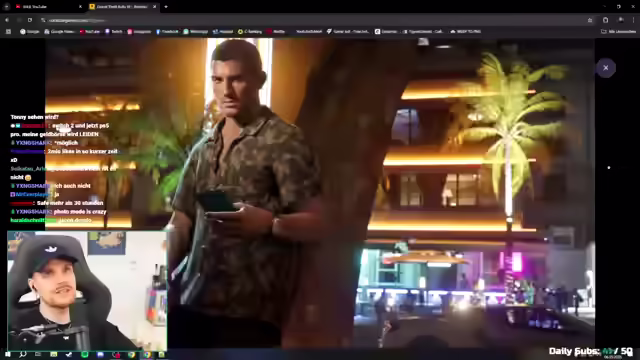Screen dimensions: 640x360
Task: Reload the current page
Action: 30,20
